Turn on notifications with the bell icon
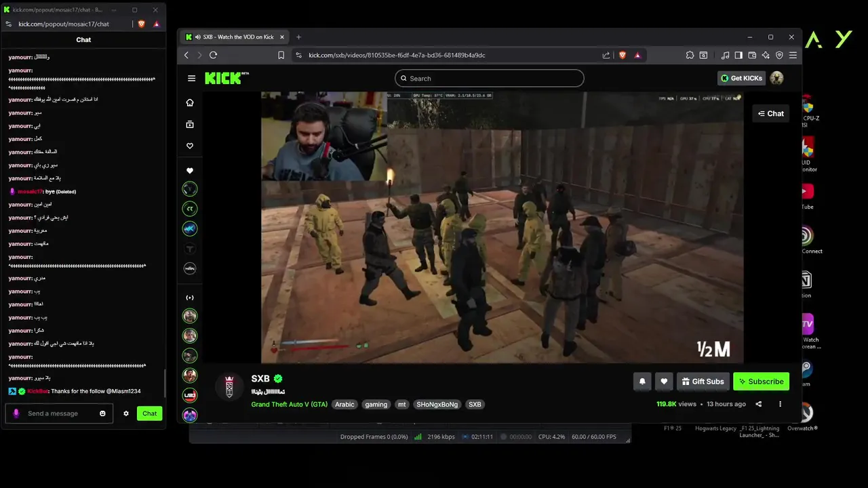Viewport: 868px width, 488px height. (642, 382)
